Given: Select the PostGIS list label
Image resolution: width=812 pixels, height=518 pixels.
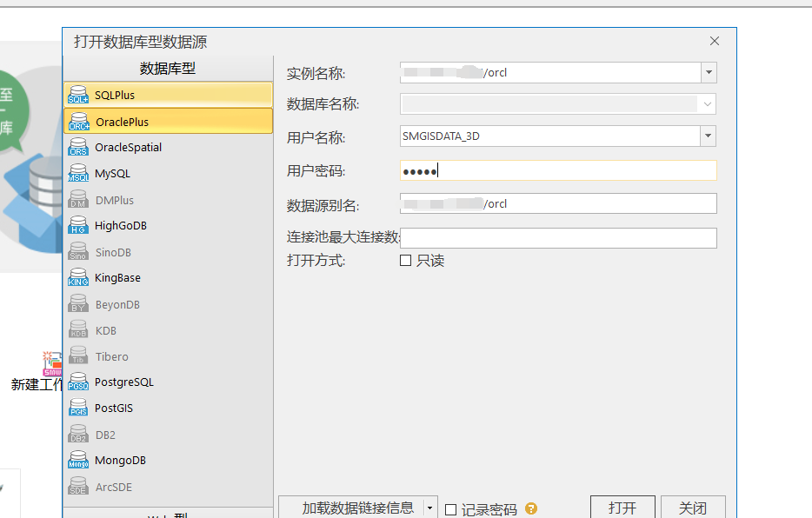Looking at the screenshot, I should pyautogui.click(x=114, y=408).
